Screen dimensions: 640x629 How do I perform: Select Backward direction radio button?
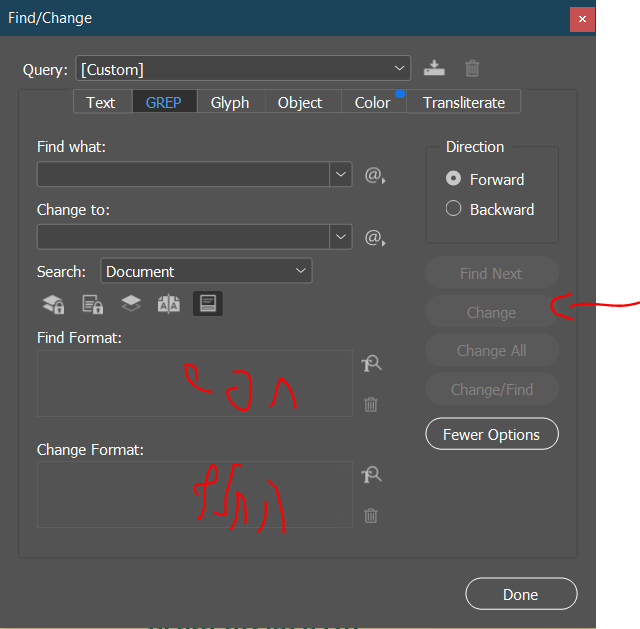click(453, 209)
